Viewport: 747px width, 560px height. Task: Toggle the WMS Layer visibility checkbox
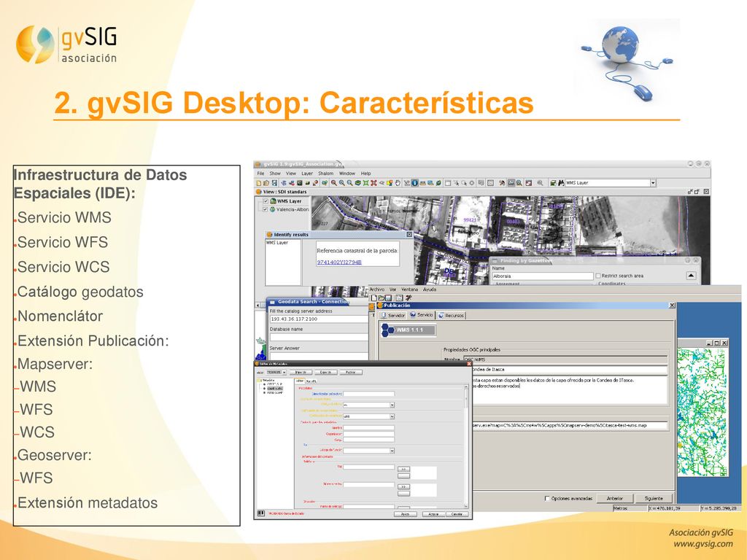266,201
